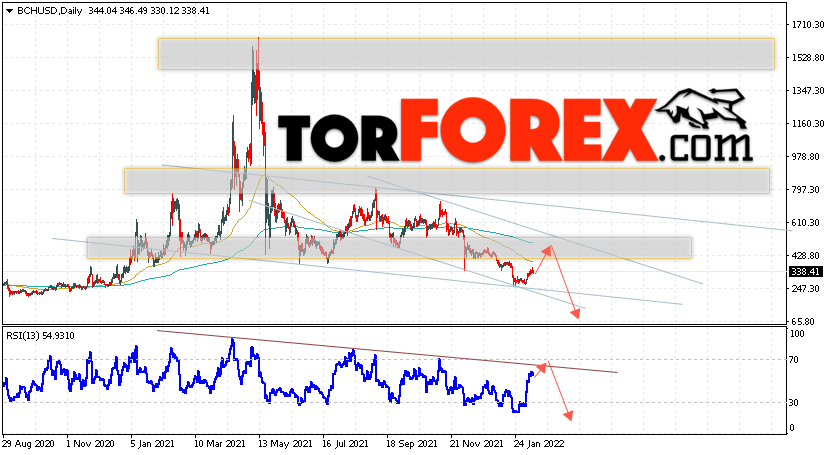The width and height of the screenshot is (827, 455).
Task: Click the RSI 100 level label
Action: pos(797,334)
